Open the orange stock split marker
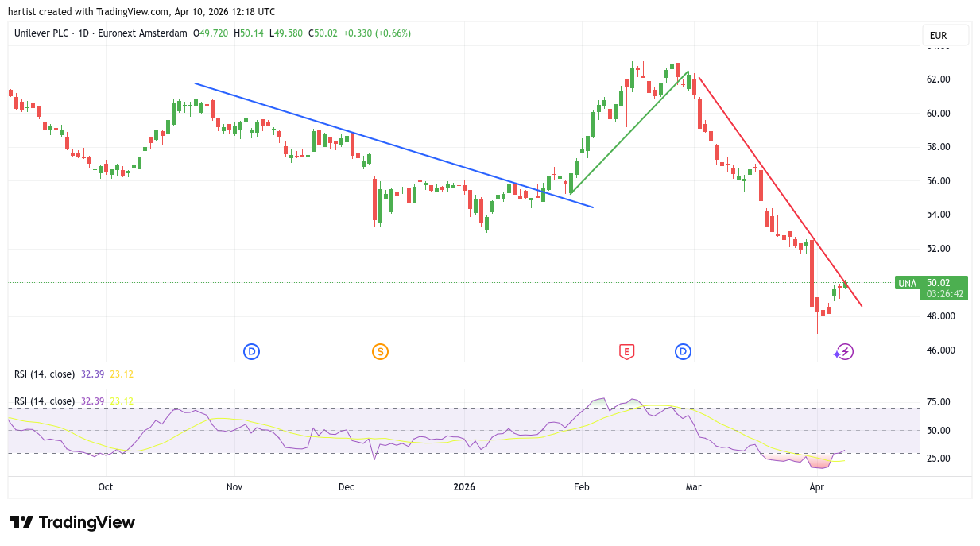Image resolution: width=980 pixels, height=546 pixels. pyautogui.click(x=380, y=351)
